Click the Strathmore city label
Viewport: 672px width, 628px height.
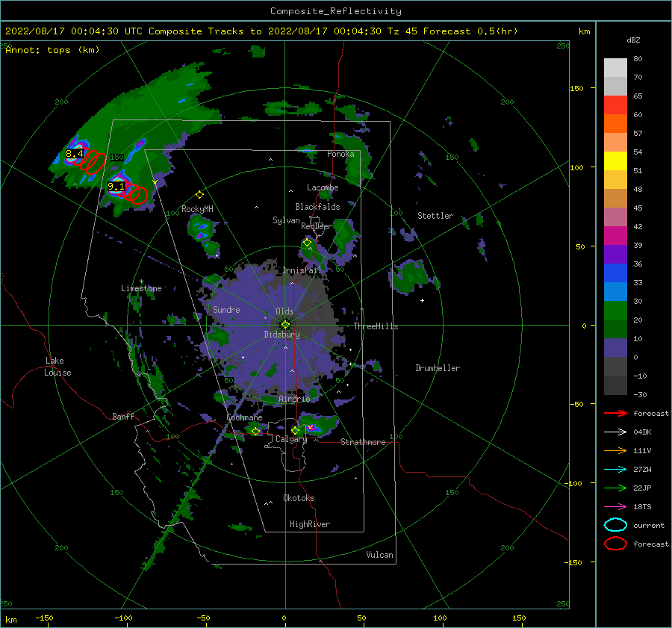click(x=363, y=442)
